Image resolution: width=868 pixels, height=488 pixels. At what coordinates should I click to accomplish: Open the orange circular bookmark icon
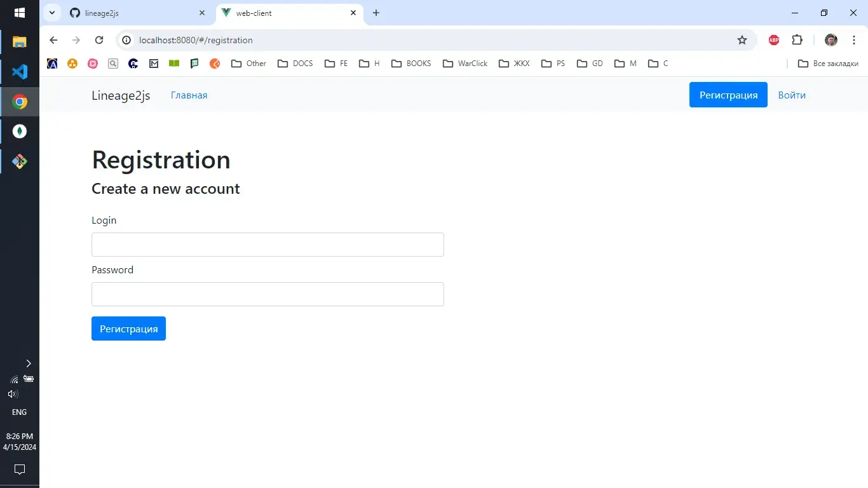click(x=72, y=64)
